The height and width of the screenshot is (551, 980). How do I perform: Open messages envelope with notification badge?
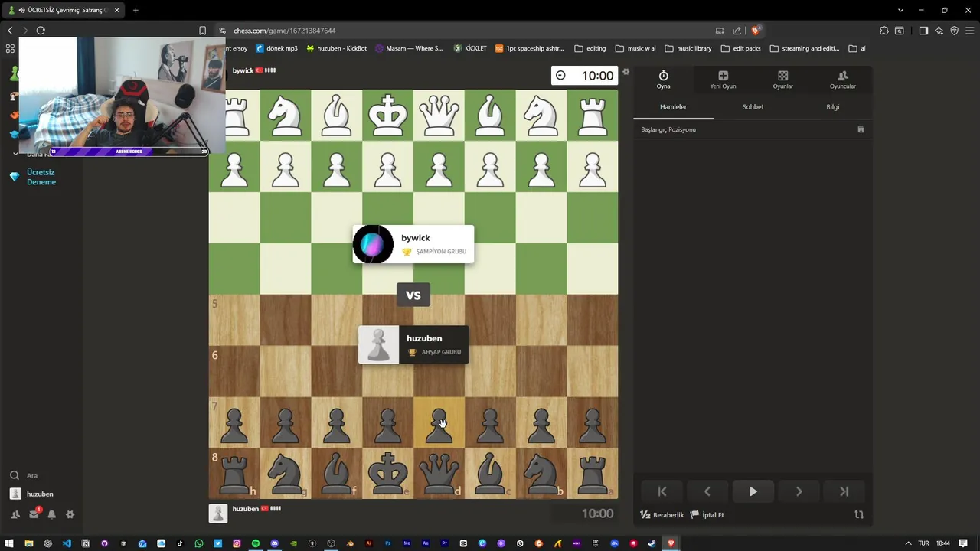click(34, 514)
